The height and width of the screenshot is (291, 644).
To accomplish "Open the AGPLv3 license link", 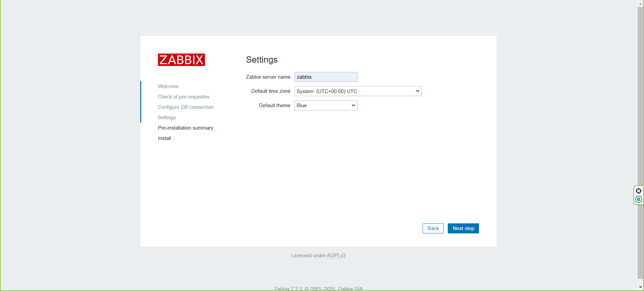I will click(x=336, y=256).
